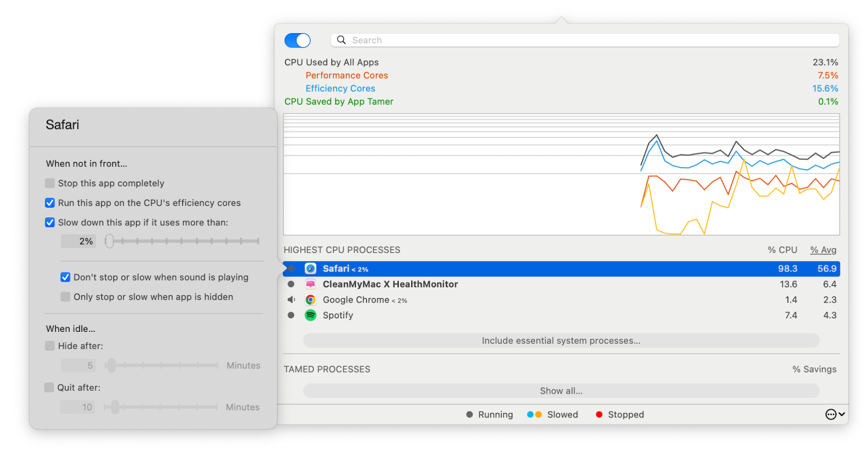
Task: Select the Google Chrome process row
Action: [x=561, y=300]
